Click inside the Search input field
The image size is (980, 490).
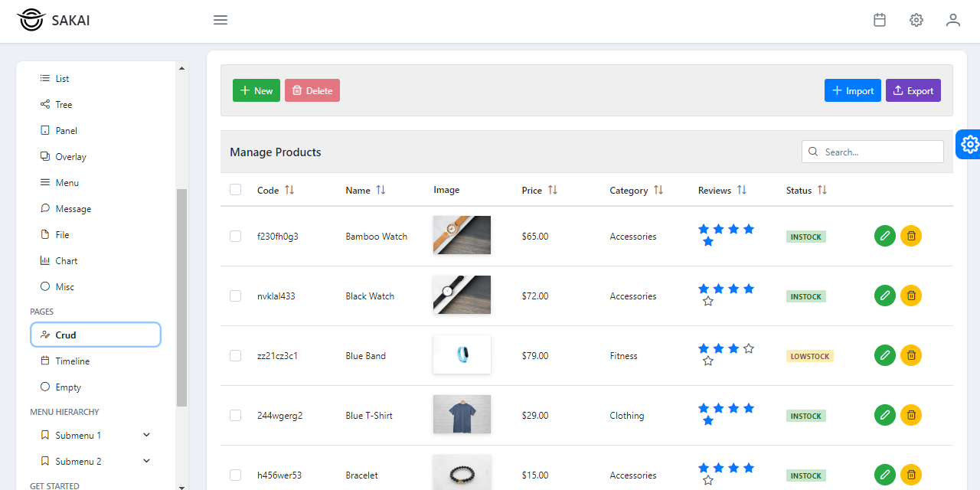pyautogui.click(x=873, y=152)
